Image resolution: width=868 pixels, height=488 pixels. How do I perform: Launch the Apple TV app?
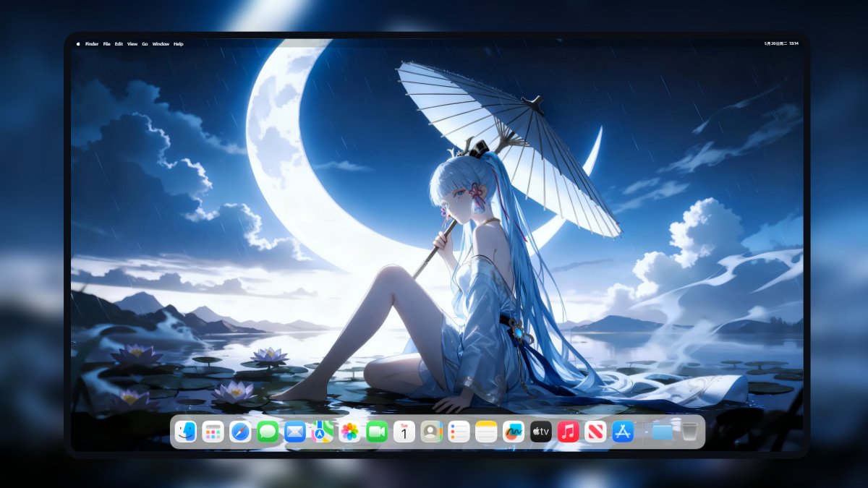[541, 432]
